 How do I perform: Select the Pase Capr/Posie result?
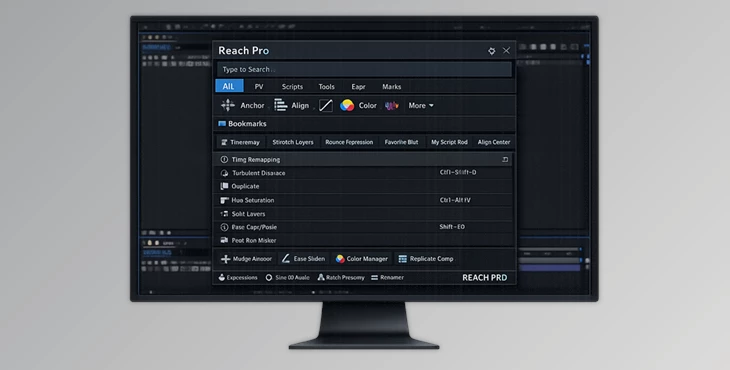364,227
